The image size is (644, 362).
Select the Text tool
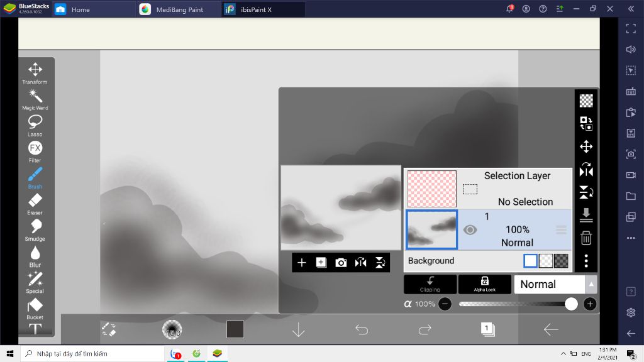point(35,329)
